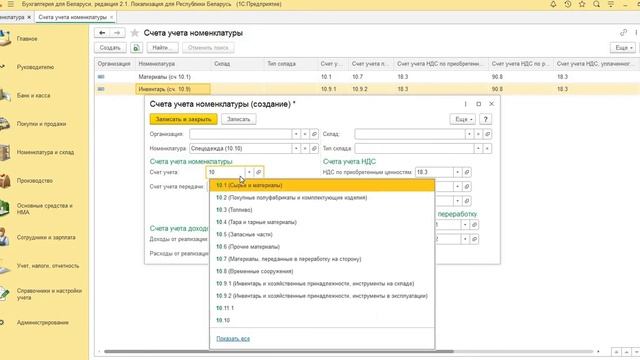Select 10.6 (Прочие материалы)

322,247
